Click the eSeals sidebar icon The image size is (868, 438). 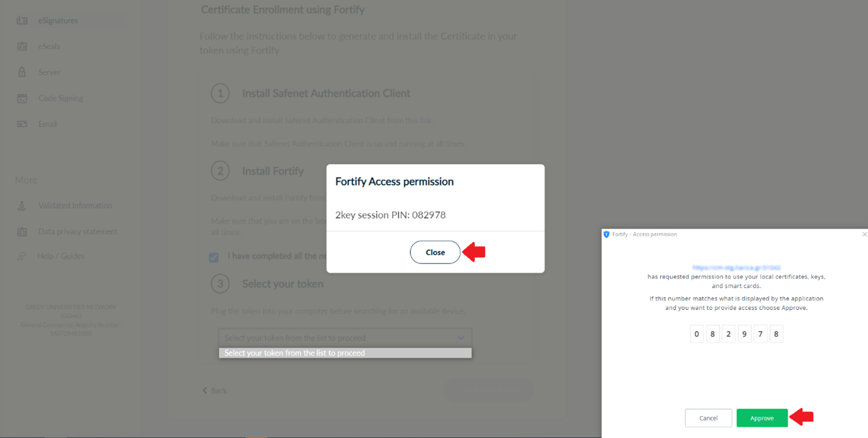pyautogui.click(x=22, y=46)
